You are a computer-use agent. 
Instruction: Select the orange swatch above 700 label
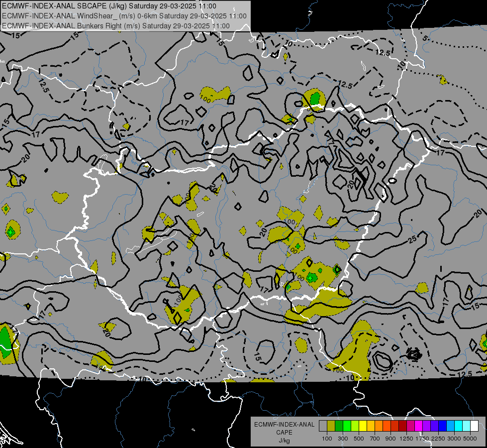tap(379, 426)
